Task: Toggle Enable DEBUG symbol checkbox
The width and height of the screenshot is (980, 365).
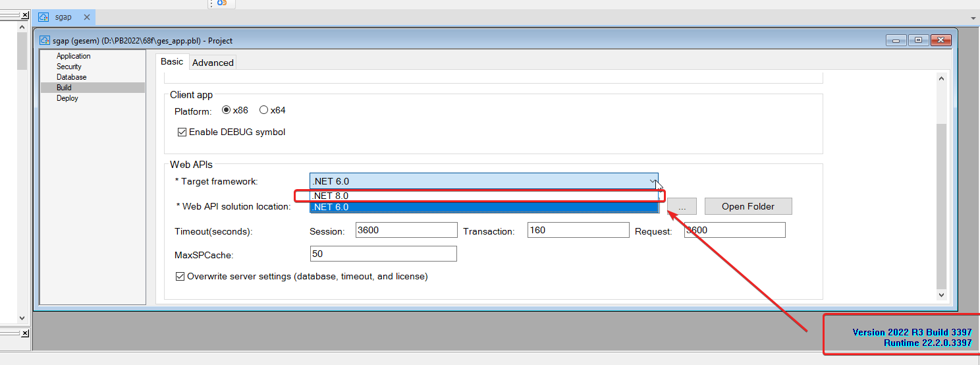Action: (182, 132)
